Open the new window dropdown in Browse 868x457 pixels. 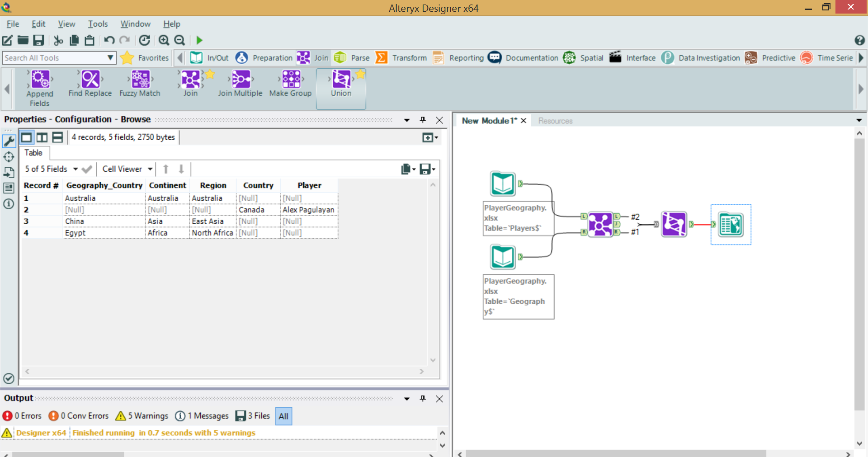[x=430, y=137]
